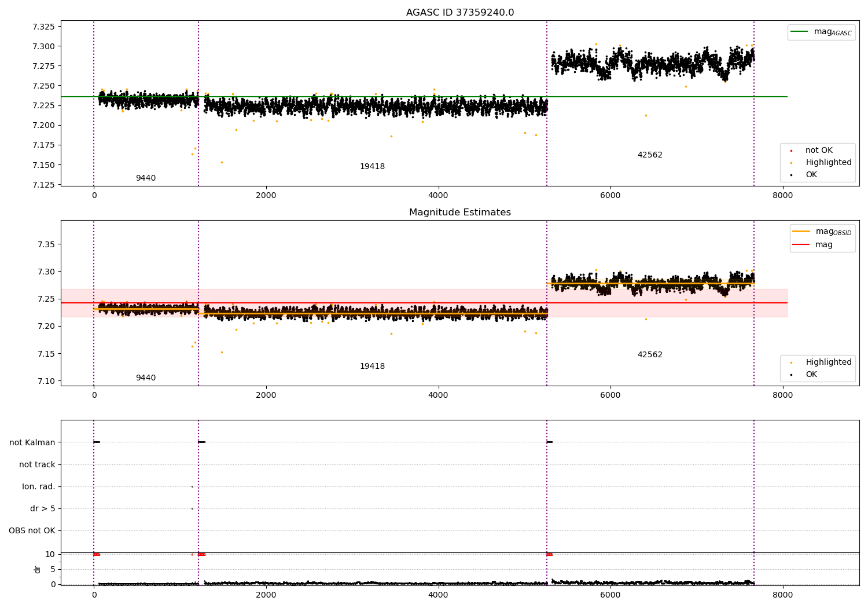The image size is (868, 608).
Task: Click the 'Ion. rad.' row label
Action: click(39, 487)
